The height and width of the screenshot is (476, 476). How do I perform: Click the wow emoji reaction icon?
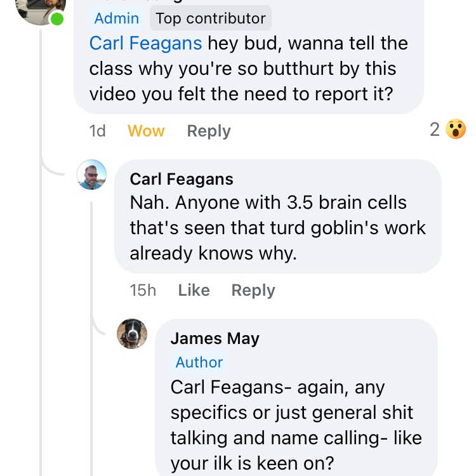[456, 130]
